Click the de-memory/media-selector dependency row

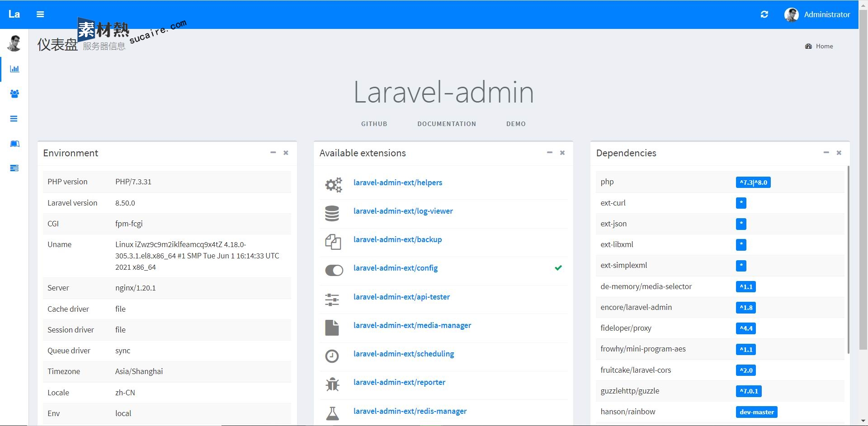pos(720,286)
